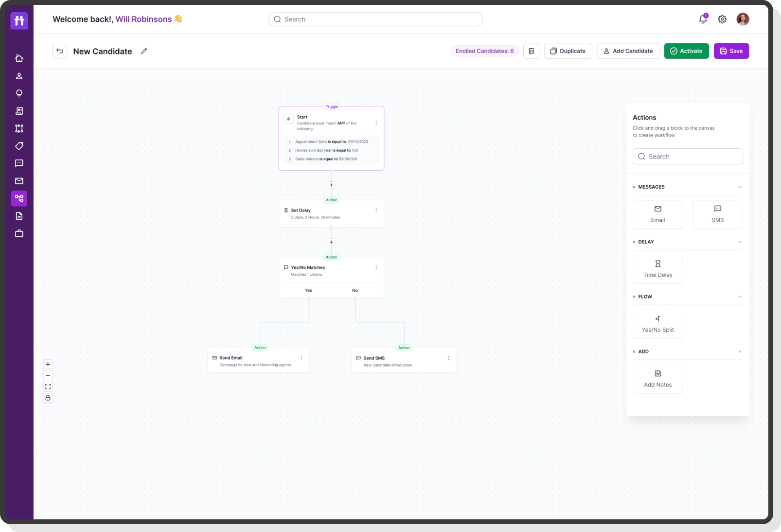Image resolution: width=781 pixels, height=532 pixels.
Task: Delete workflow with the trash icon
Action: pos(531,51)
